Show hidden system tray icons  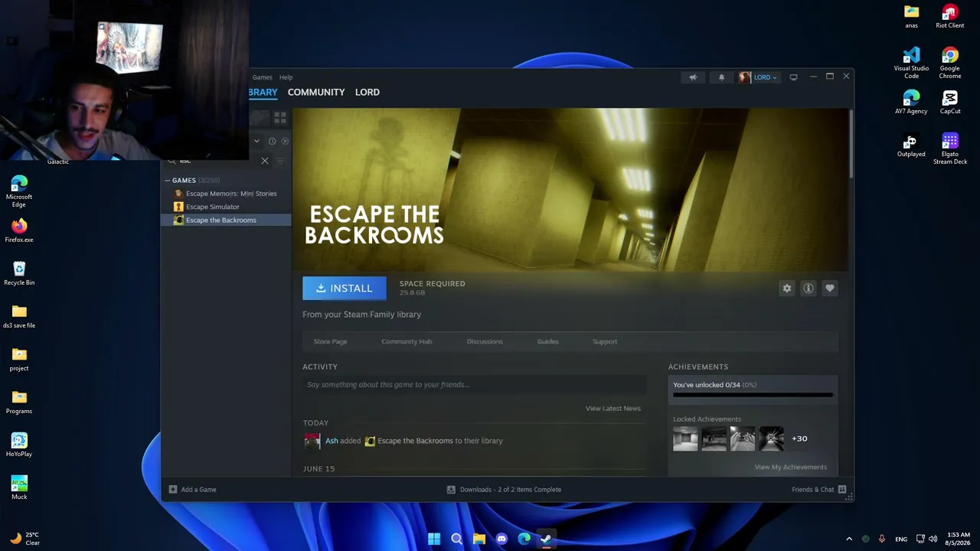(849, 539)
